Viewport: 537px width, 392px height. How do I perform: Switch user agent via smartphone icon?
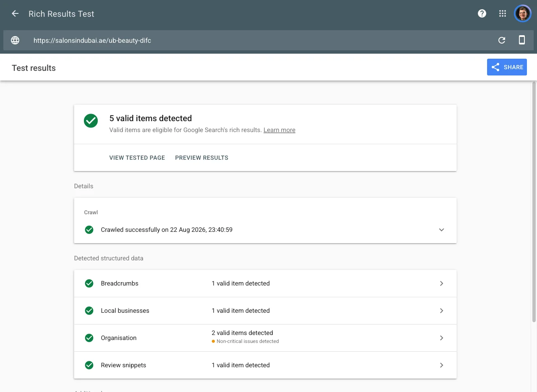(x=522, y=40)
